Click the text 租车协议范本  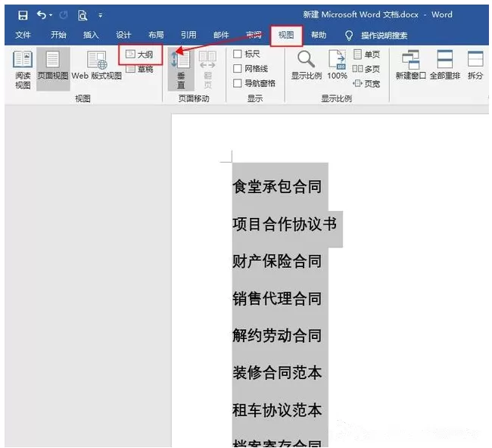click(x=277, y=410)
